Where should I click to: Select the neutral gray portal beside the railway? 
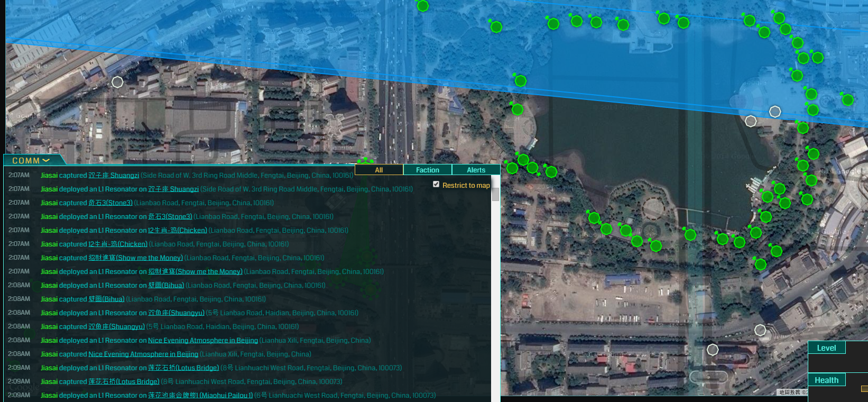pyautogui.click(x=117, y=82)
